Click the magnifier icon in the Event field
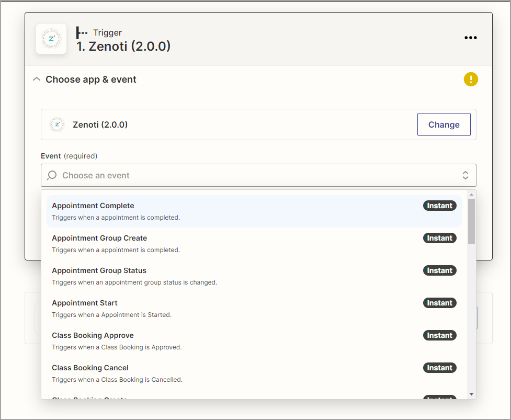 click(51, 175)
